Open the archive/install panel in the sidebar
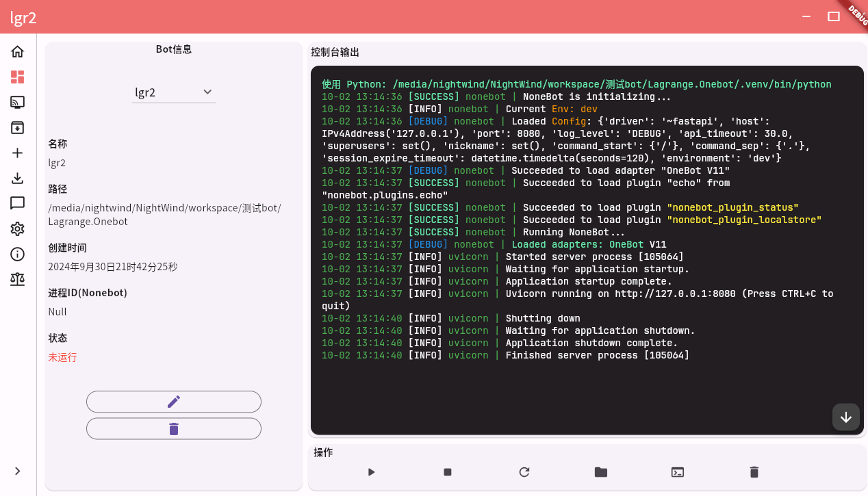The width and height of the screenshot is (868, 496). coord(17,127)
